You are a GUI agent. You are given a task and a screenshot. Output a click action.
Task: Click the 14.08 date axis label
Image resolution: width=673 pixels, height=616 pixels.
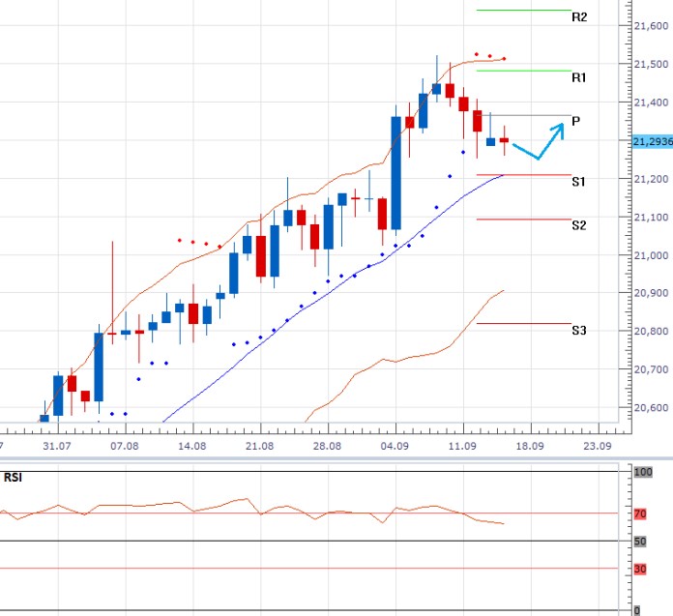click(x=191, y=447)
